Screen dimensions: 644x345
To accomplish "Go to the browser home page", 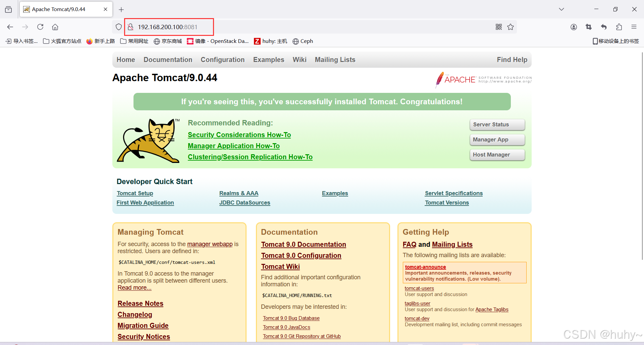I will point(55,27).
